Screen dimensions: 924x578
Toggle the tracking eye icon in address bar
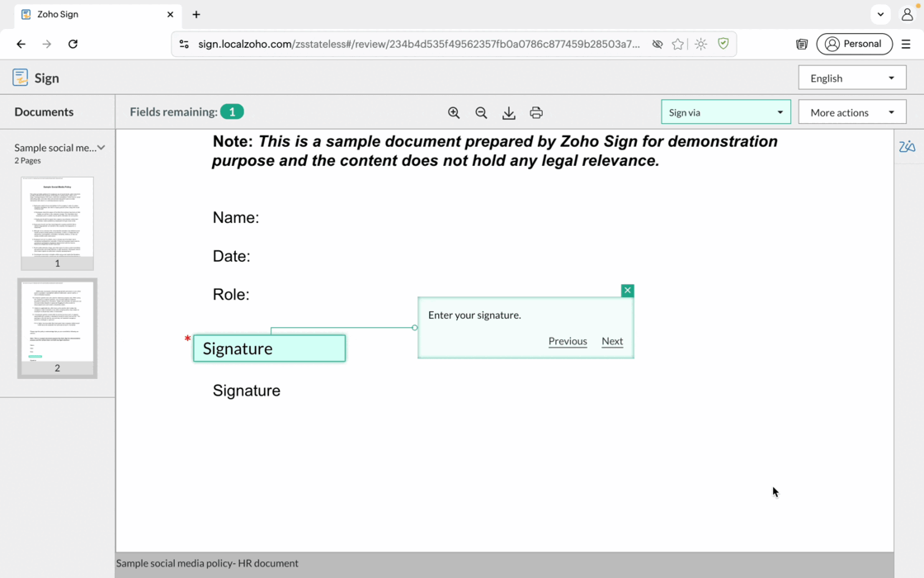click(658, 45)
